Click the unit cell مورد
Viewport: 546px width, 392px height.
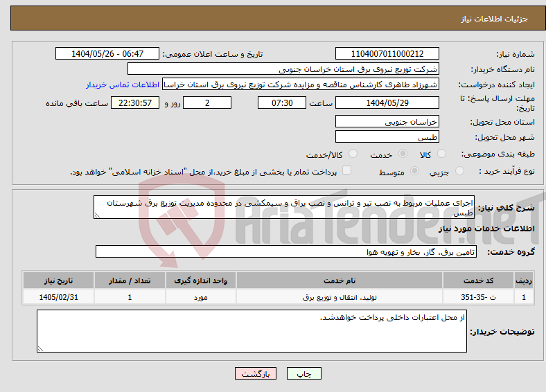(x=200, y=297)
